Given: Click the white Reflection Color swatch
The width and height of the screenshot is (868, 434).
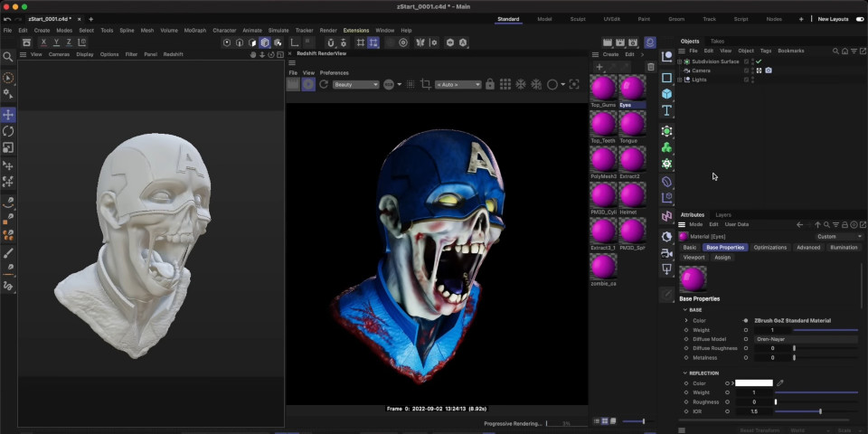Looking at the screenshot, I should click(x=753, y=383).
